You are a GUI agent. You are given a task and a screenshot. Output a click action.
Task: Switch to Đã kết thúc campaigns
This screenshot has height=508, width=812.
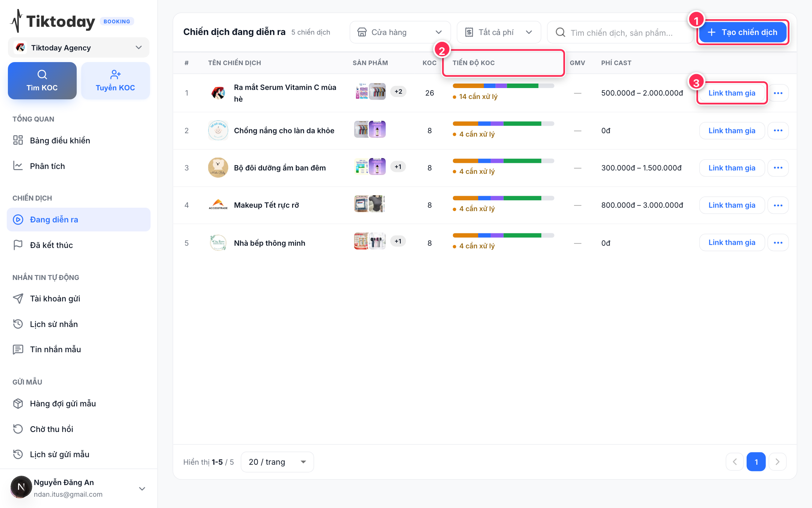79,245
